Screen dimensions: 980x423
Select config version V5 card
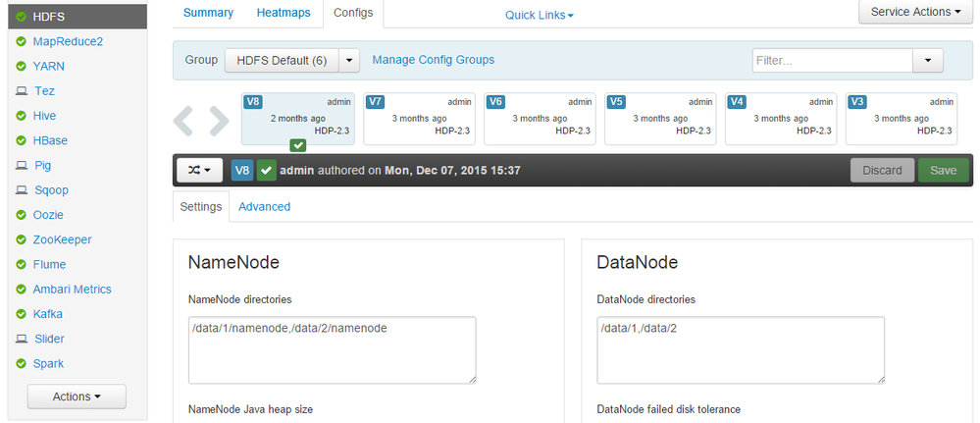pos(660,119)
